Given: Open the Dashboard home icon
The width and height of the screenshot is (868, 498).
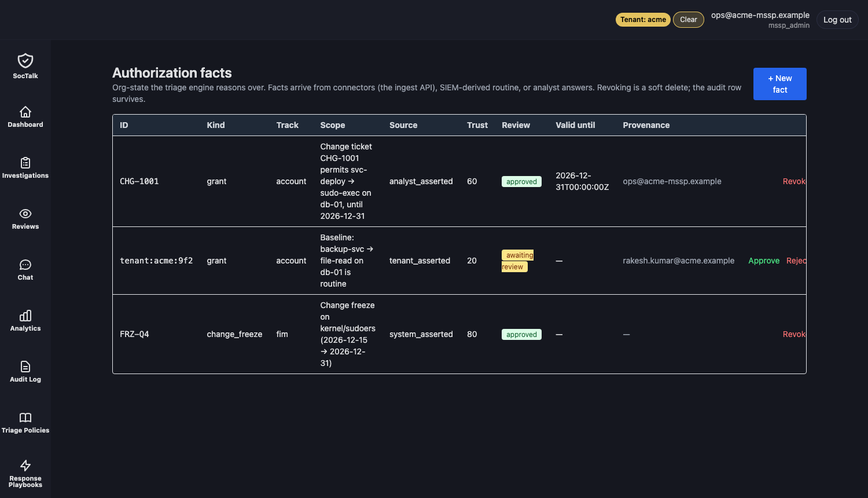Looking at the screenshot, I should tap(25, 112).
